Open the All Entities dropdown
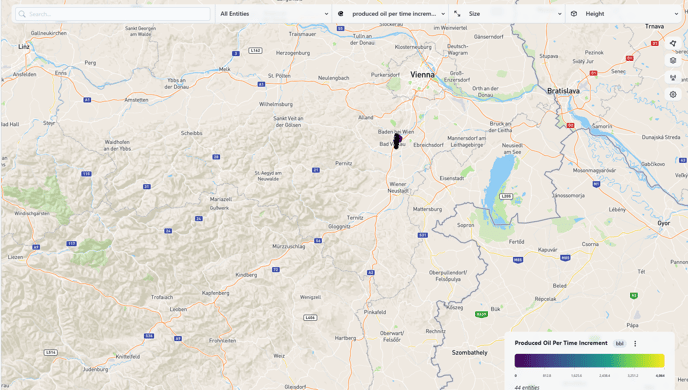Image resolution: width=688 pixels, height=390 pixels. pos(274,14)
